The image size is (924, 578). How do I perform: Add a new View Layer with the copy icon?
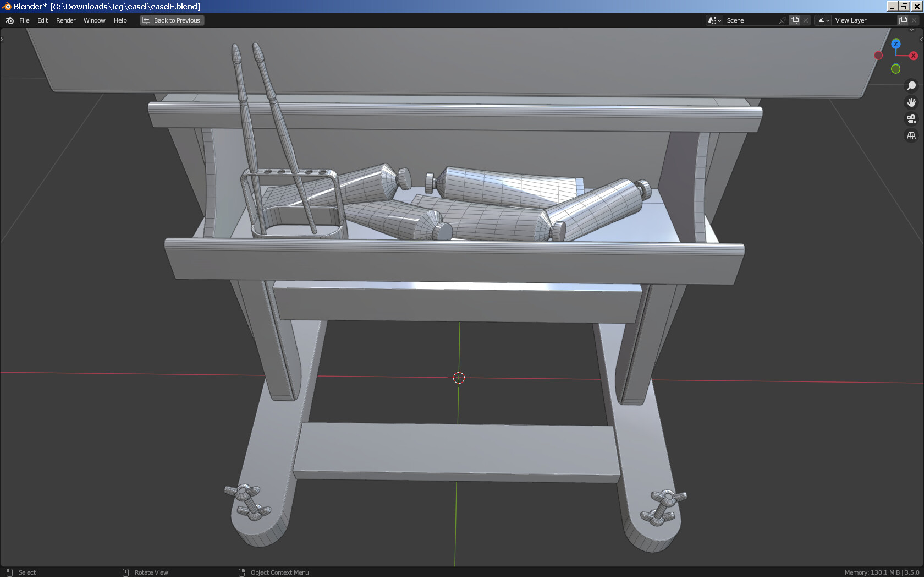click(903, 20)
